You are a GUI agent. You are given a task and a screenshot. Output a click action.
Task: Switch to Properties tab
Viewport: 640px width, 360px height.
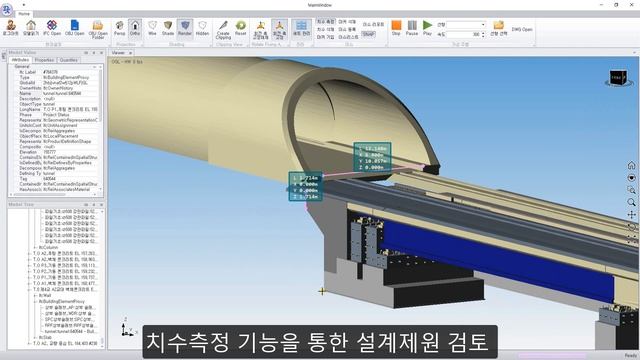point(44,60)
